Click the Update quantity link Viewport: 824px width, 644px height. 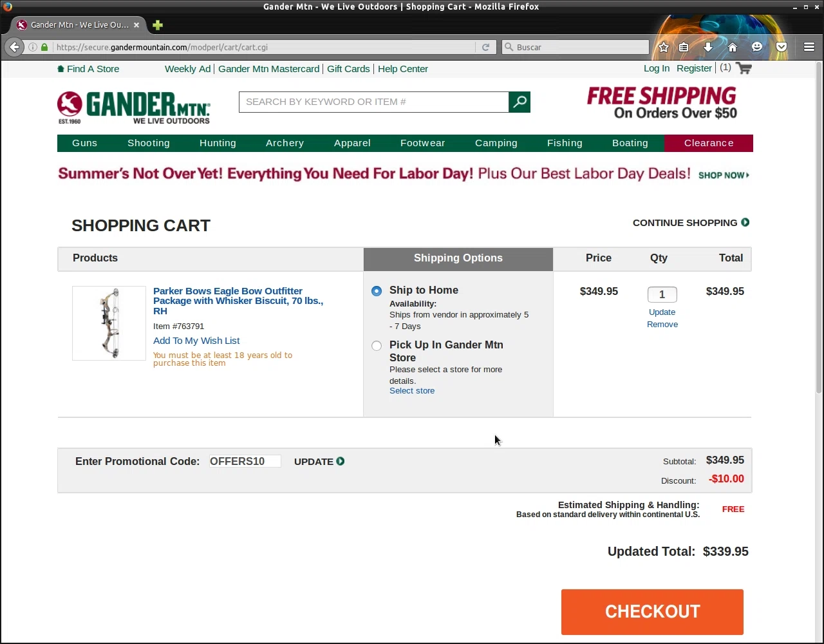click(x=662, y=312)
